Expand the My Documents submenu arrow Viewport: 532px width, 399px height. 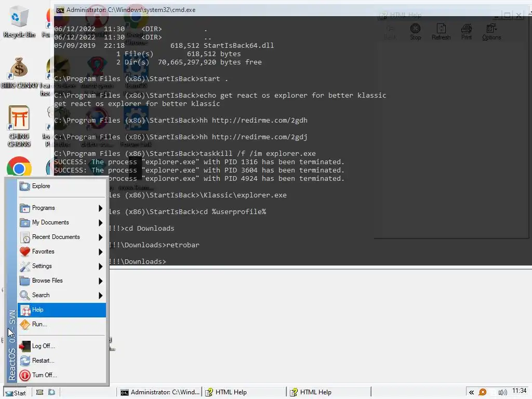[x=100, y=222]
